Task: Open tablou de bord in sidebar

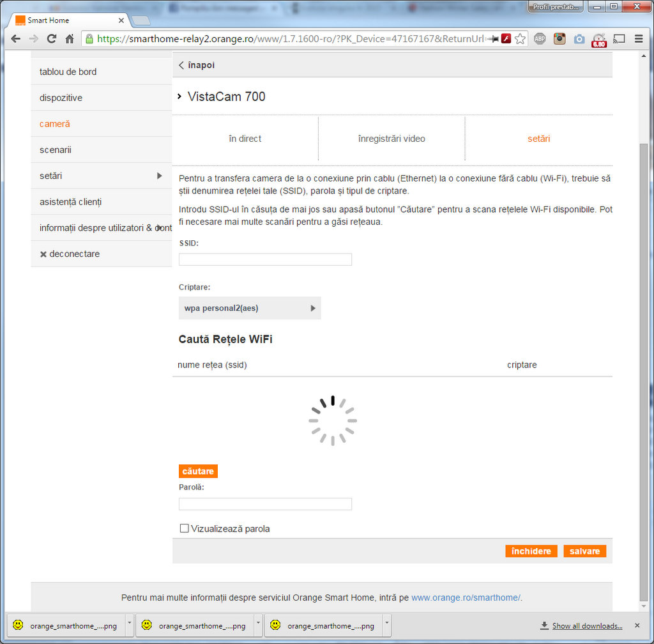Action: (x=102, y=72)
